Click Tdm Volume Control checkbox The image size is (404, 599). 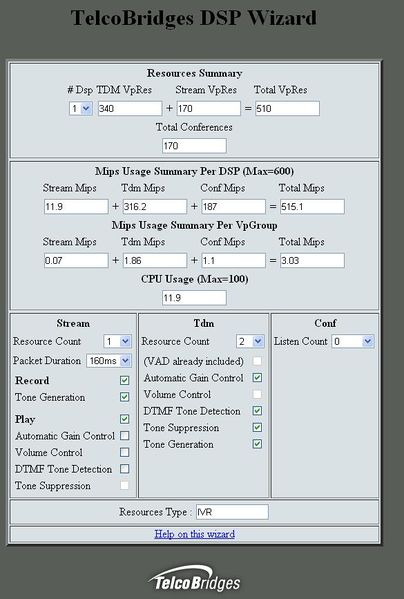[257, 394]
